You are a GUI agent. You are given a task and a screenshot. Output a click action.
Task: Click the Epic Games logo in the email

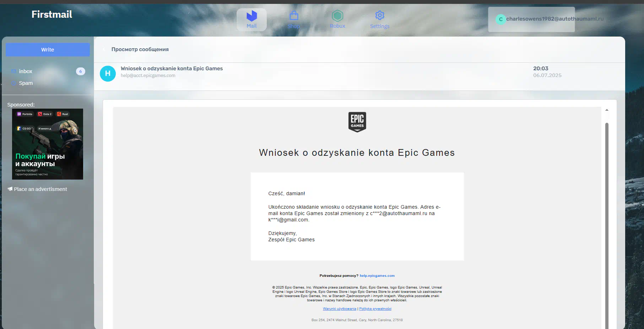[x=357, y=122]
